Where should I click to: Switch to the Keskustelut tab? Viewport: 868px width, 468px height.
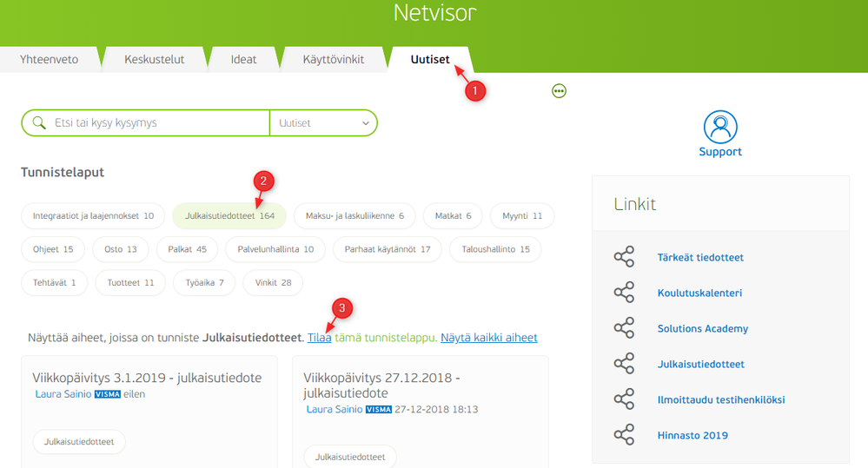click(154, 59)
